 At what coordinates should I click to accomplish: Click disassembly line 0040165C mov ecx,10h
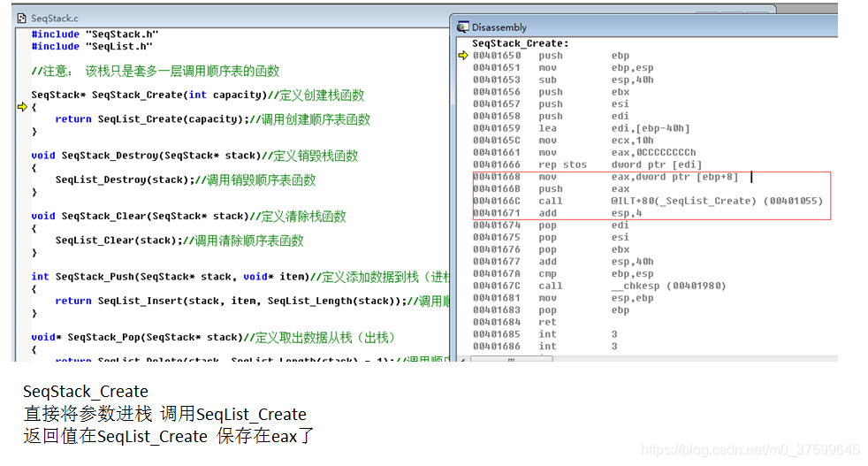pyautogui.click(x=563, y=141)
